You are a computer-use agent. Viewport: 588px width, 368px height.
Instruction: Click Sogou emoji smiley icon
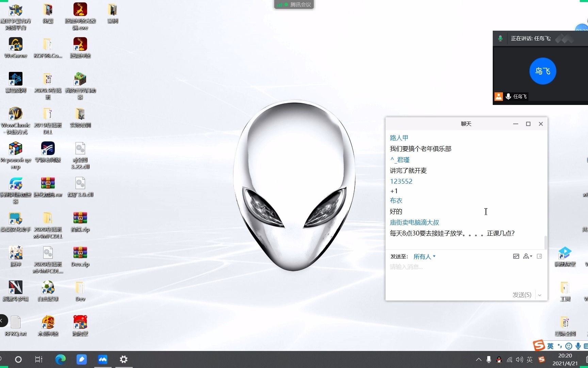click(569, 346)
